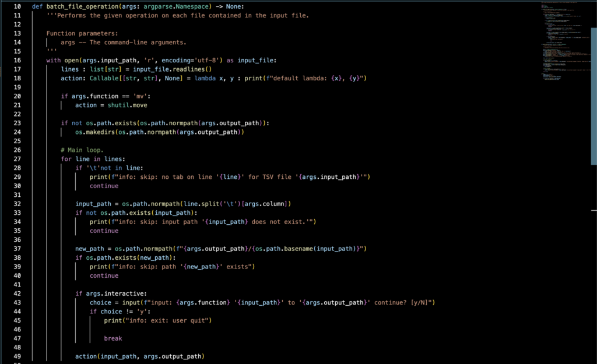The height and width of the screenshot is (364, 597).
Task: Click line number 37 in the gutter
Action: [x=17, y=249]
